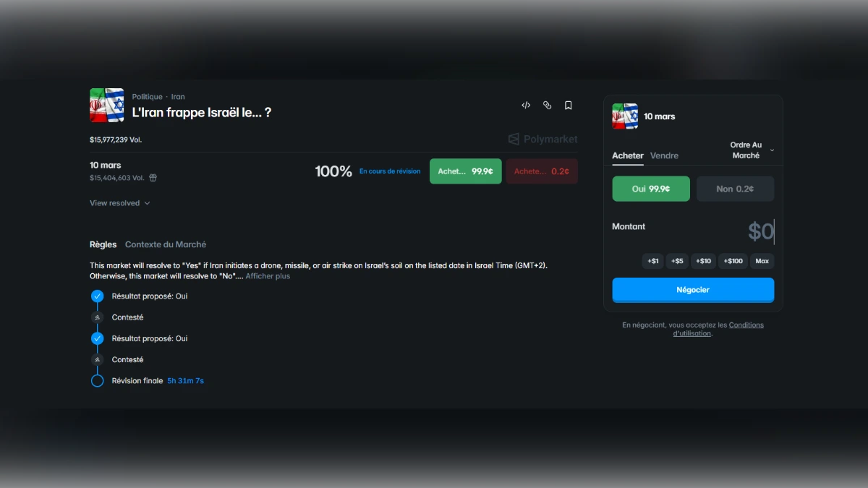This screenshot has height=488, width=868.
Task: Bookmark this market
Action: (569, 106)
